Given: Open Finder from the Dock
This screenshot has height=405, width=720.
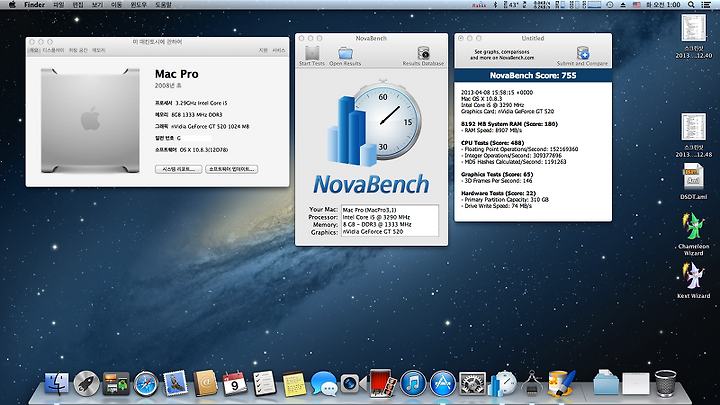Looking at the screenshot, I should (57, 383).
